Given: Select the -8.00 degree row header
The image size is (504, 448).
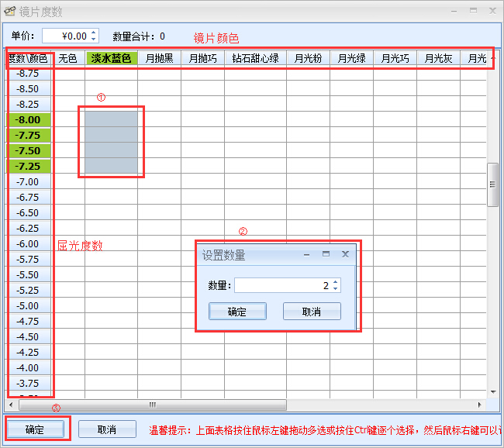Looking at the screenshot, I should point(29,120).
